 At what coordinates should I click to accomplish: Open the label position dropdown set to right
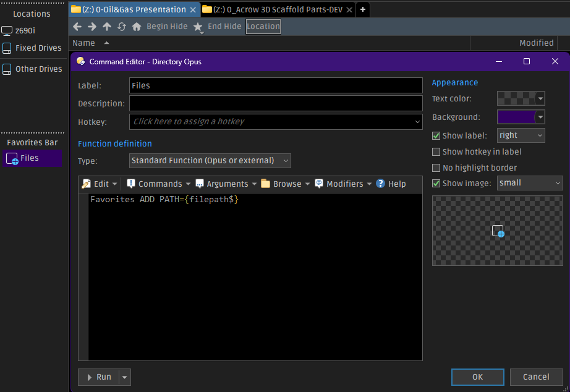click(521, 135)
